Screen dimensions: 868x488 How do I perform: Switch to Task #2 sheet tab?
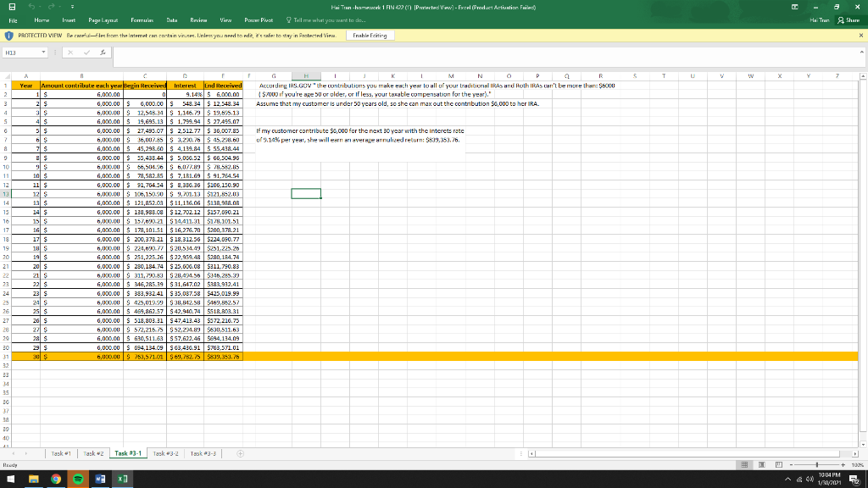click(93, 454)
